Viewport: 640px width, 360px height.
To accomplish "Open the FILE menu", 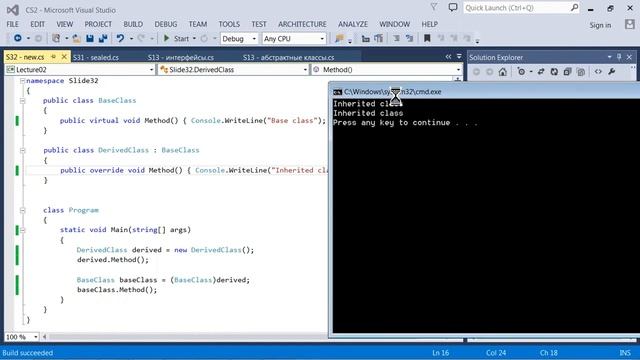I will (x=13, y=24).
